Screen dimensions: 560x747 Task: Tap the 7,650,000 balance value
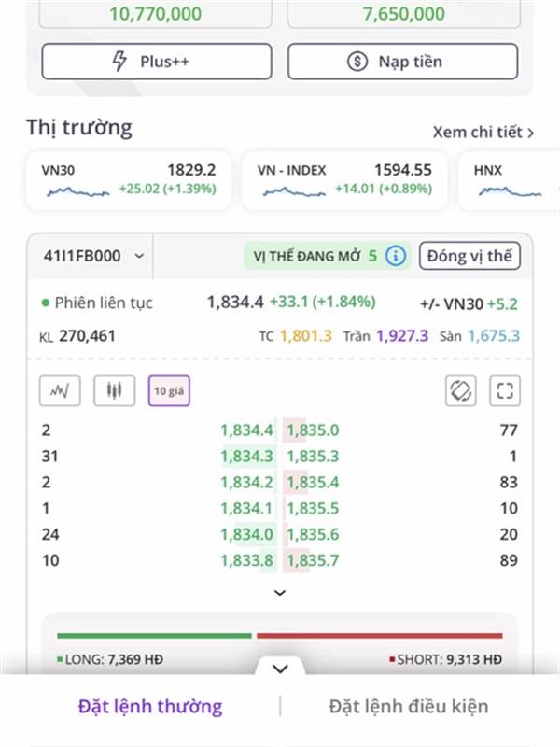tap(404, 13)
